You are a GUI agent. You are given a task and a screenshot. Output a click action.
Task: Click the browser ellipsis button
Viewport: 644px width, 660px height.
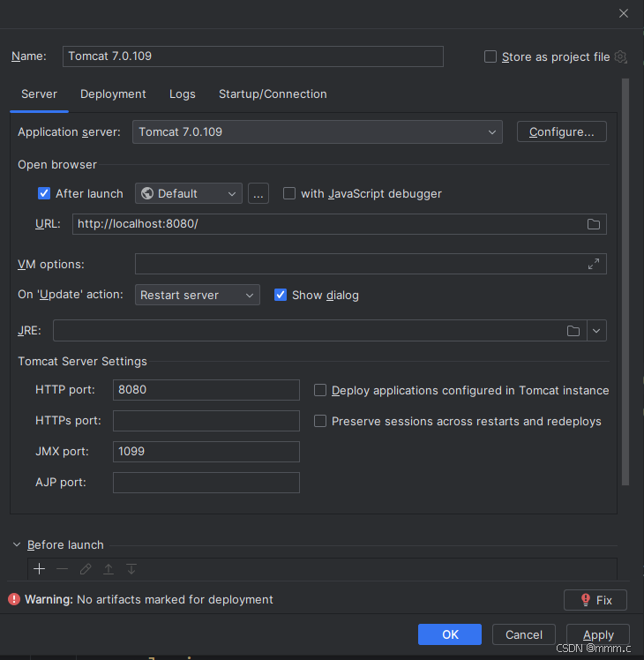coord(258,193)
